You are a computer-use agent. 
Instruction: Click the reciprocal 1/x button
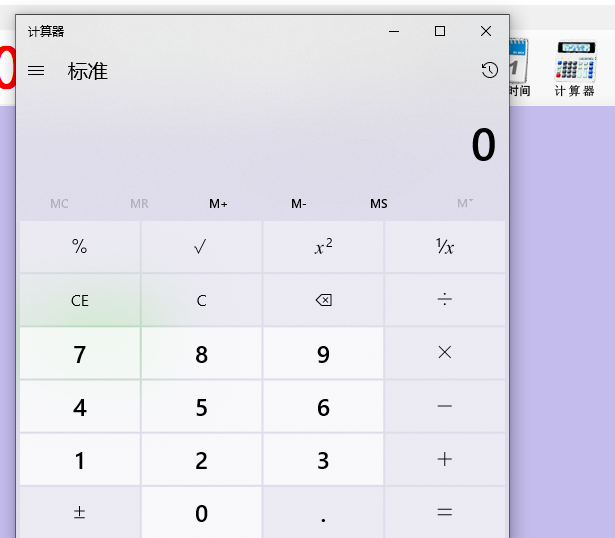tap(445, 247)
